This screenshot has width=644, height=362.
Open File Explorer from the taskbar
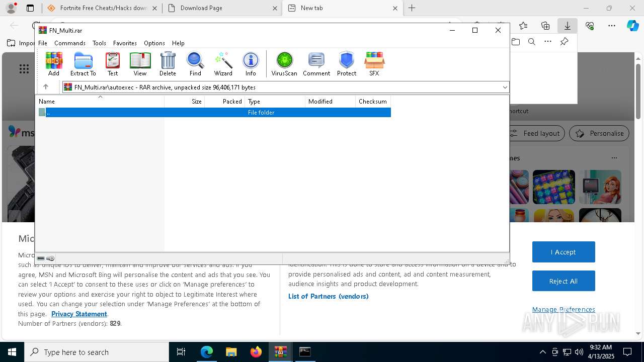click(x=231, y=352)
